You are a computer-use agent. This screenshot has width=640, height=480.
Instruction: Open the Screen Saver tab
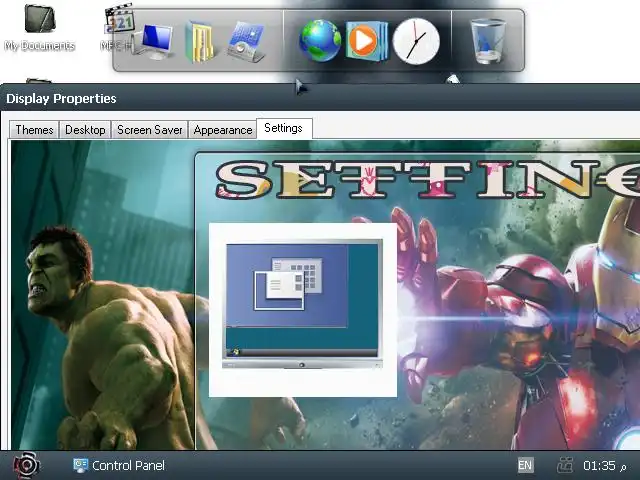point(149,130)
